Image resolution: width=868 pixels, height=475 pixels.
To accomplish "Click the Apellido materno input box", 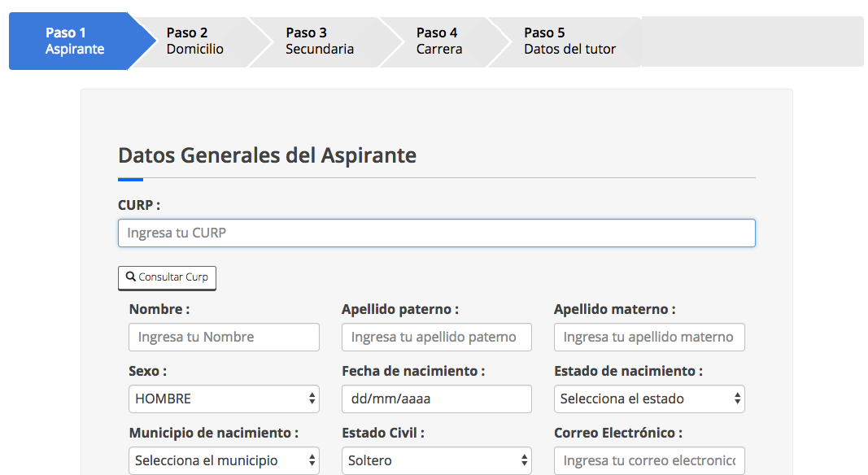I will pyautogui.click(x=648, y=337).
